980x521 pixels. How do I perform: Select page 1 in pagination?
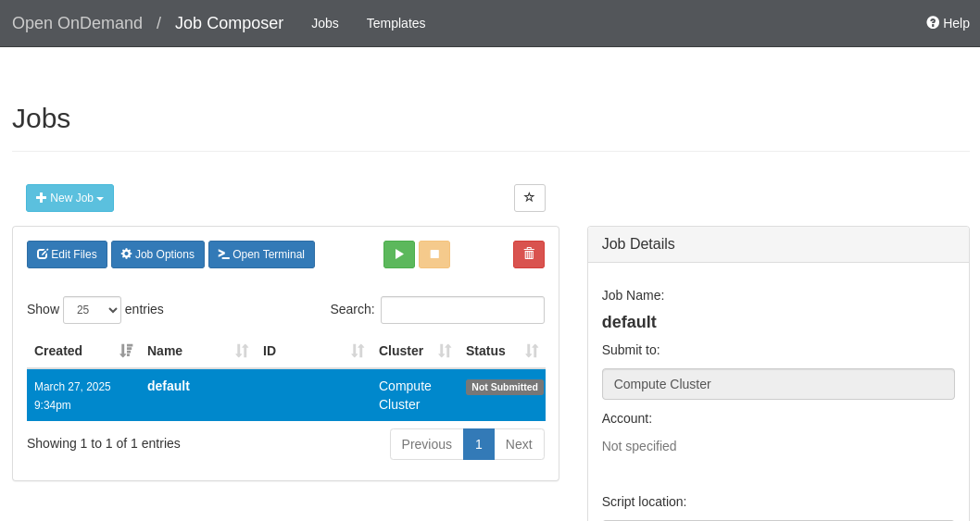click(x=479, y=444)
